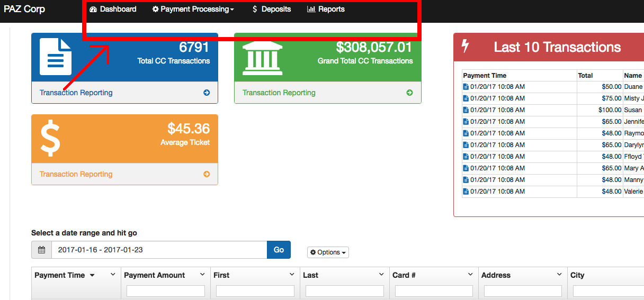Viewport: 644px width, 300px height.
Task: Click the Payment Amount filter box
Action: pos(166,291)
